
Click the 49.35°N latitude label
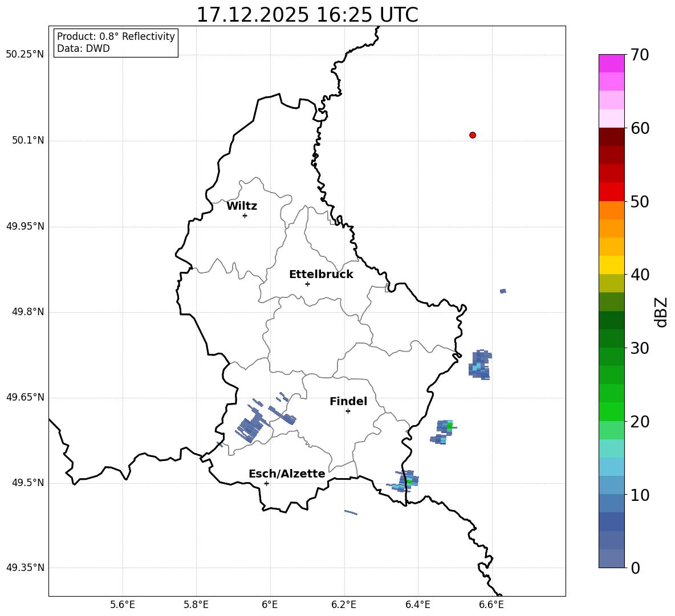click(25, 568)
